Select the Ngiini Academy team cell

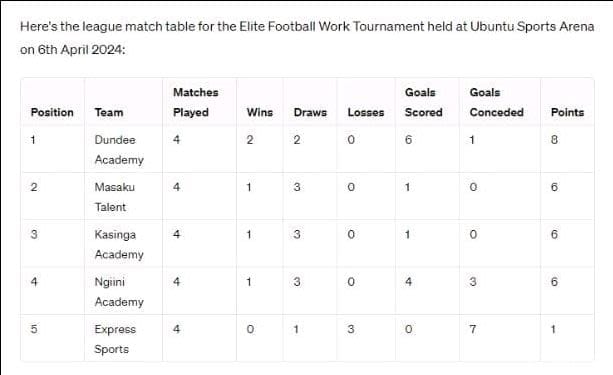[119, 292]
